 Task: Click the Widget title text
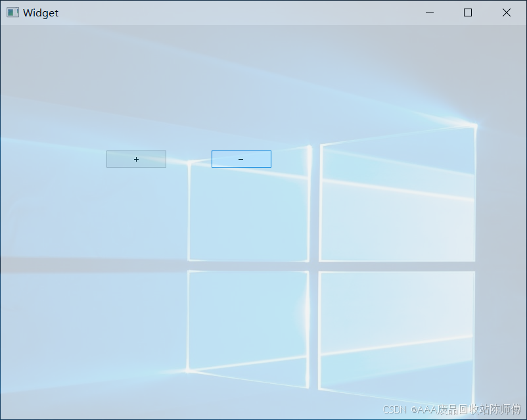tap(41, 12)
